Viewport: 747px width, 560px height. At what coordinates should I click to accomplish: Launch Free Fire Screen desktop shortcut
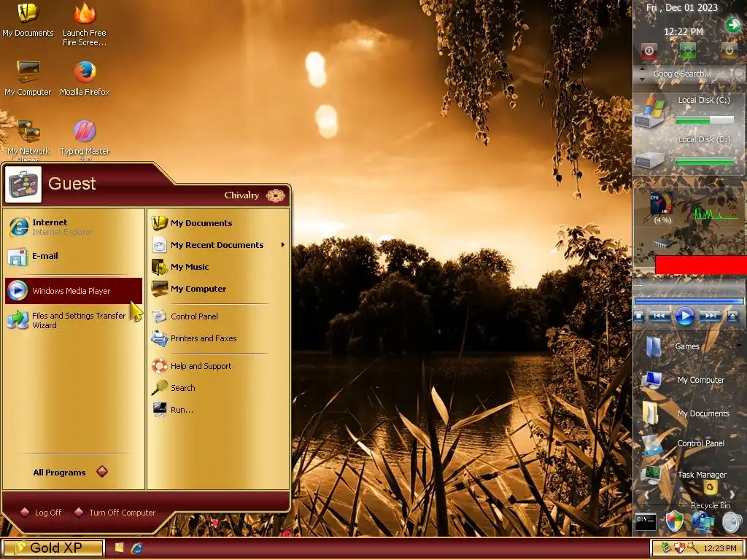[85, 24]
